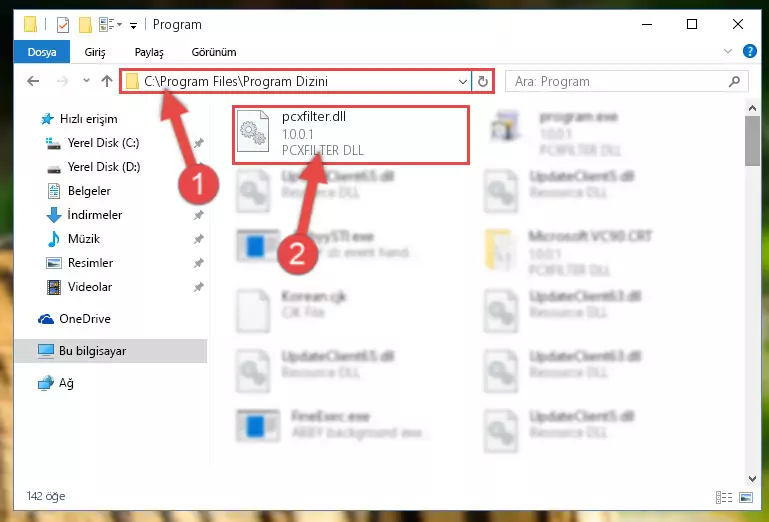Open Customize Quick Access Toolbar dropdown
Viewport: 769px width, 522px height.
coord(133,26)
